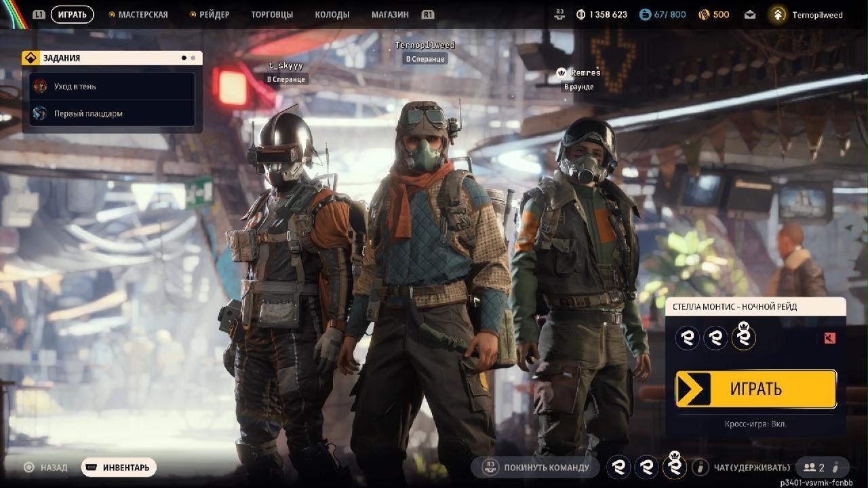Click the Уход в тень quest portrait icon
Viewport: 868px width, 488px height.
(x=40, y=86)
